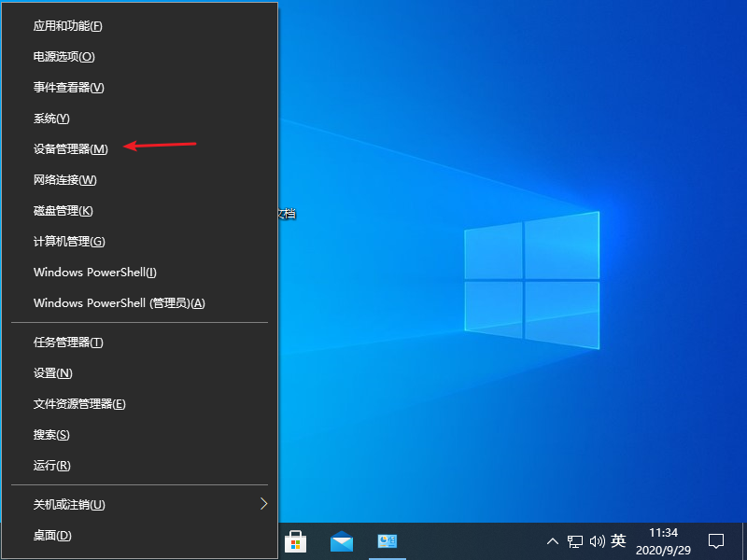This screenshot has height=560, width=747.
Task: Click the speaker volume icon in tray
Action: pos(598,541)
